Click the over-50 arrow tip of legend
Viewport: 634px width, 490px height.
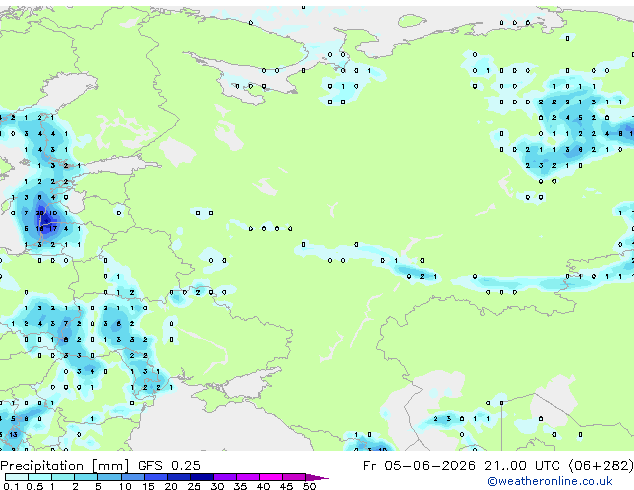(x=317, y=477)
